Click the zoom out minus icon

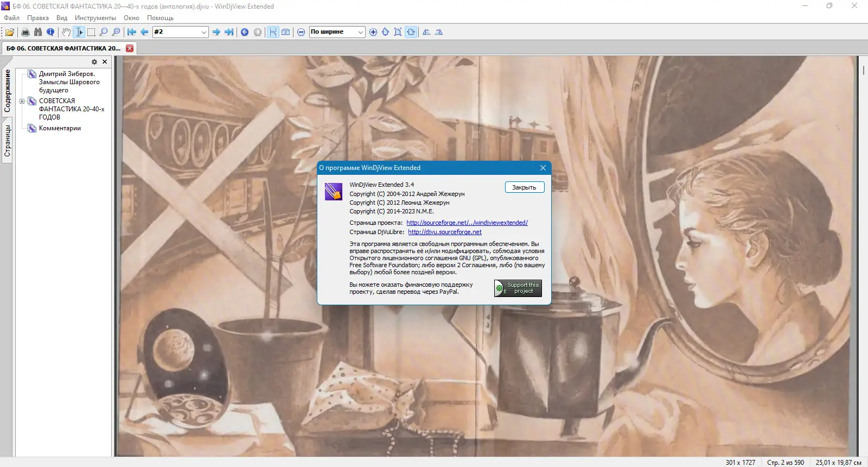click(x=301, y=32)
